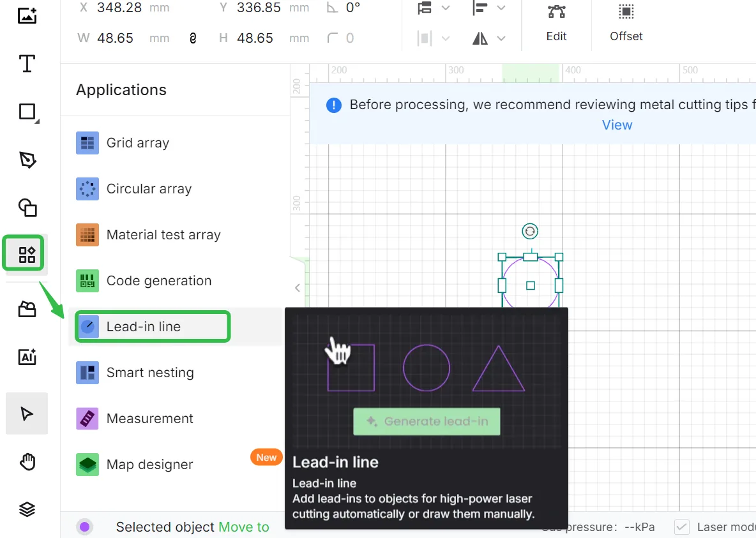Click the Flip/mirror icon

(x=480, y=38)
